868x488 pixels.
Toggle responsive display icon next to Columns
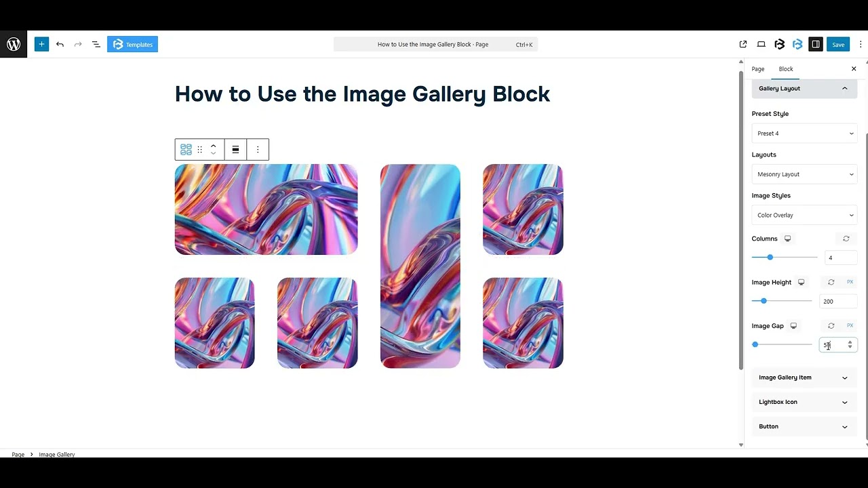pyautogui.click(x=787, y=239)
